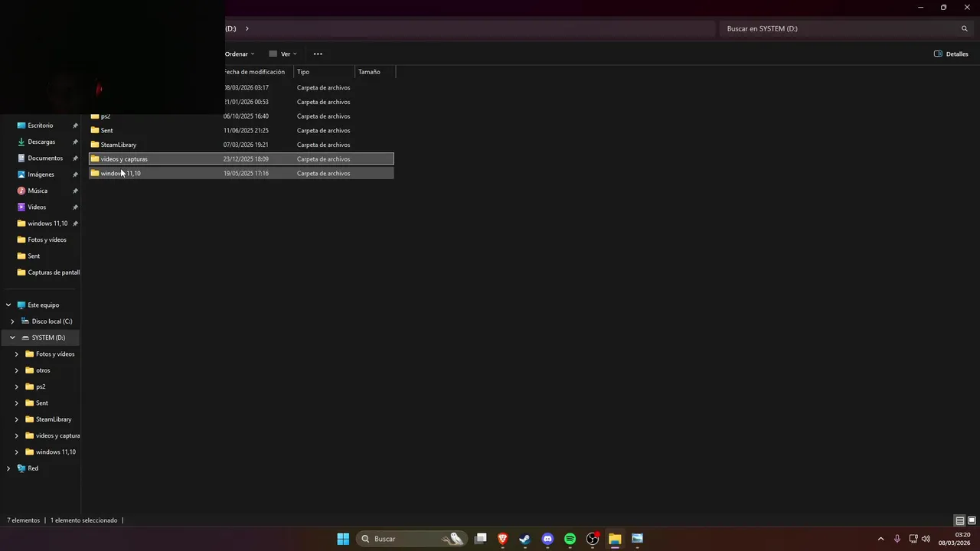Open the Ver view dropdown
Screen dimensions: 980x551
point(283,54)
